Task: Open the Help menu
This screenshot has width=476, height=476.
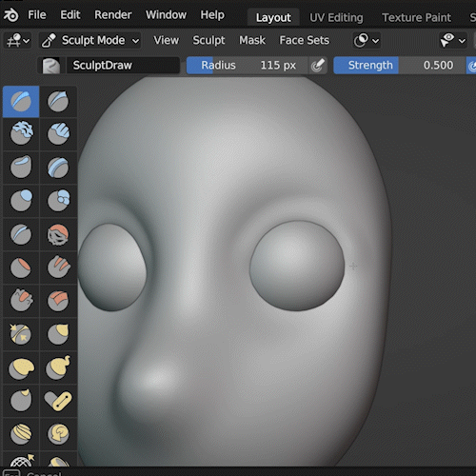Action: coord(212,15)
